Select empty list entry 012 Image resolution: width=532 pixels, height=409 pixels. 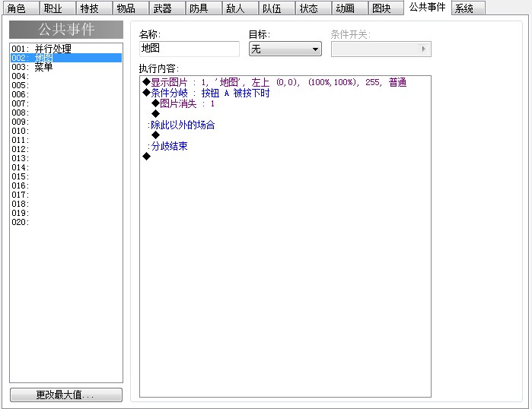click(x=66, y=150)
